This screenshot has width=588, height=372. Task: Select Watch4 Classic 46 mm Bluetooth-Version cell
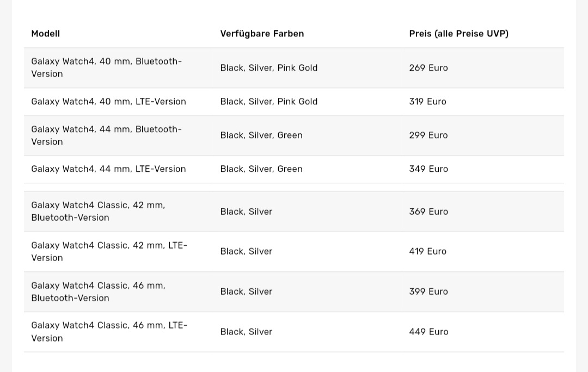coord(98,292)
